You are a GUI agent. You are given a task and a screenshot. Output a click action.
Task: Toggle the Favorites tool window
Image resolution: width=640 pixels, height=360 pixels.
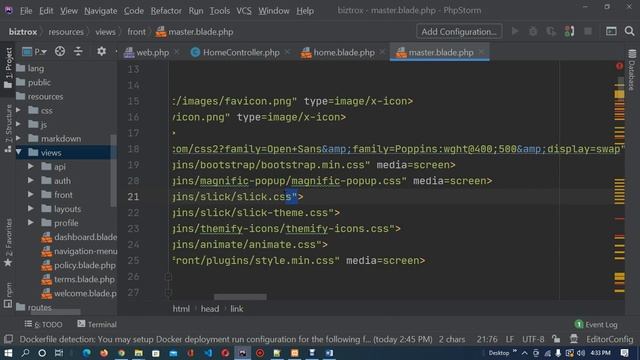pyautogui.click(x=8, y=242)
